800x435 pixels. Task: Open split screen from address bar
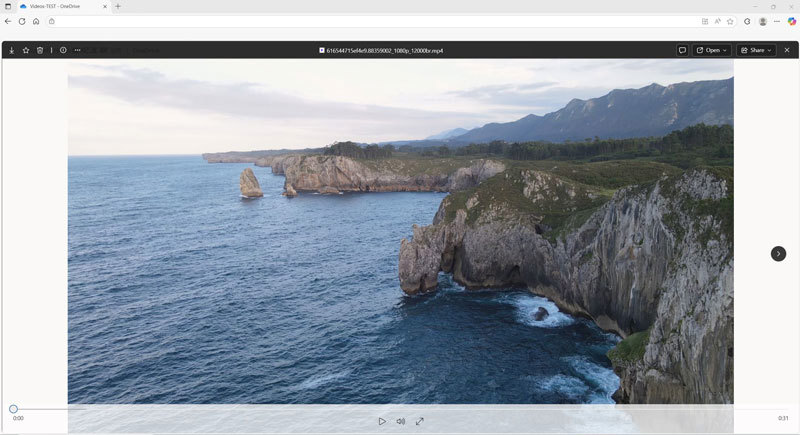(x=705, y=21)
